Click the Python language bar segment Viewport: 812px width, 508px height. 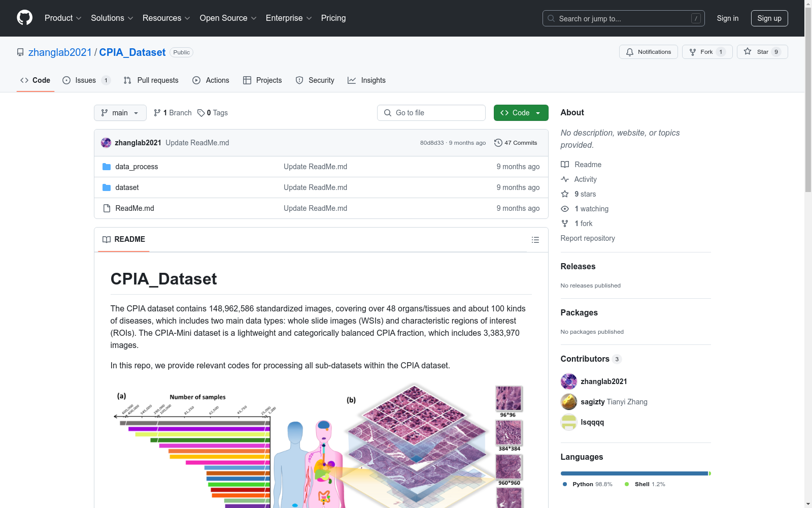tap(633, 473)
